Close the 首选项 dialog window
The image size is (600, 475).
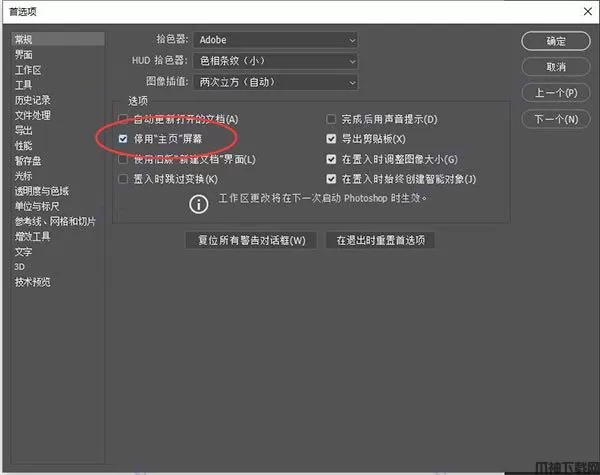[588, 11]
